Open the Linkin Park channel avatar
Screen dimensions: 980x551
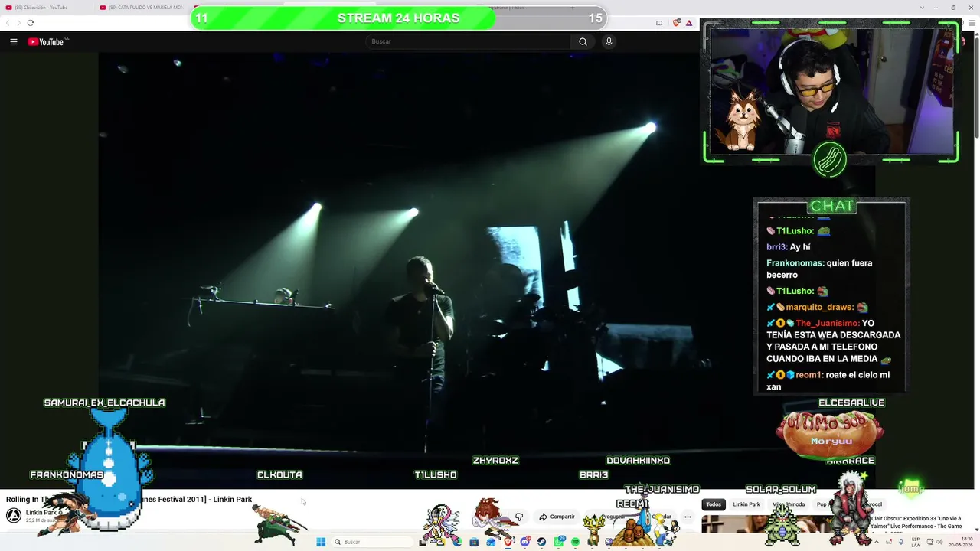(x=14, y=515)
